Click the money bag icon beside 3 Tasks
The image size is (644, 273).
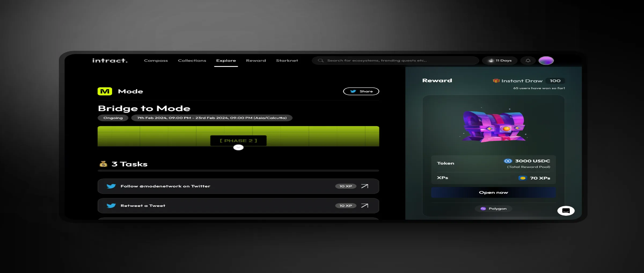pos(103,164)
